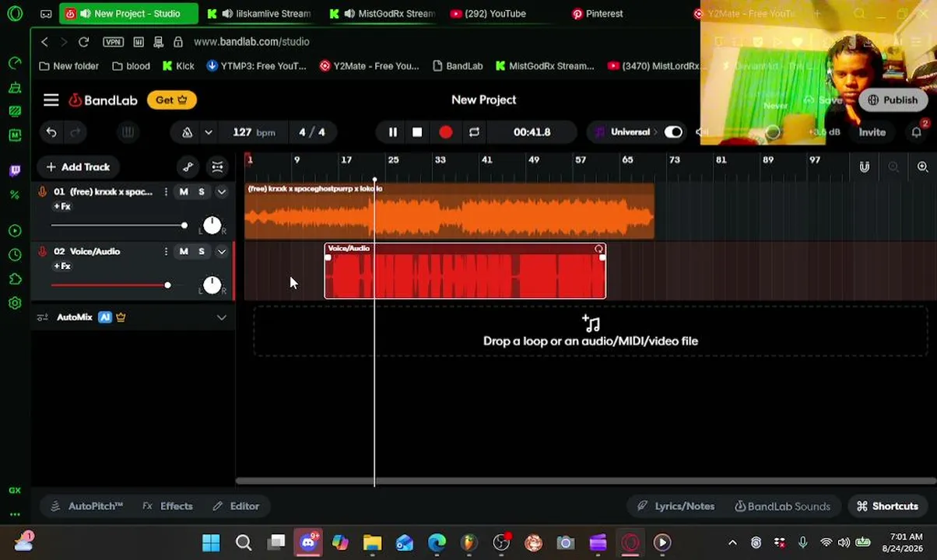This screenshot has width=937, height=560.
Task: Zoom out on the timeline
Action: pyautogui.click(x=893, y=167)
